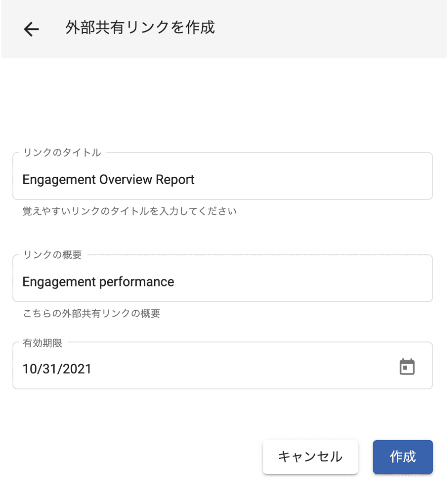
Task: Click the back arrow icon
Action: click(x=31, y=29)
